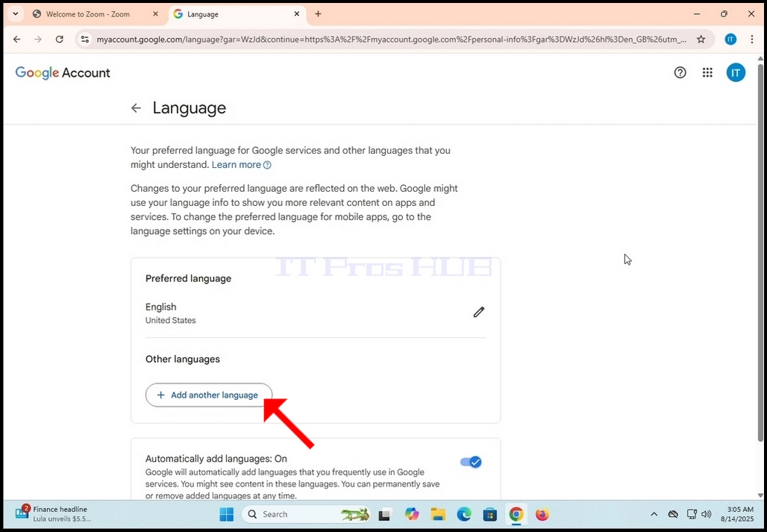Open network settings tray icon

tap(691, 514)
